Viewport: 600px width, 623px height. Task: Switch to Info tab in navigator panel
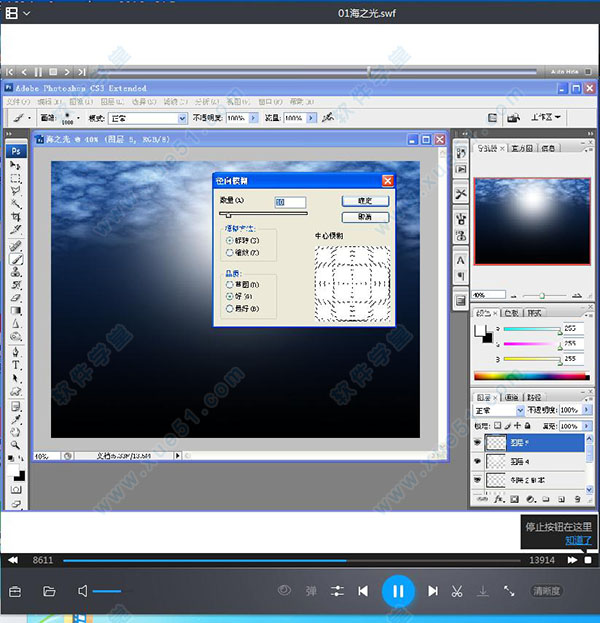tap(548, 148)
